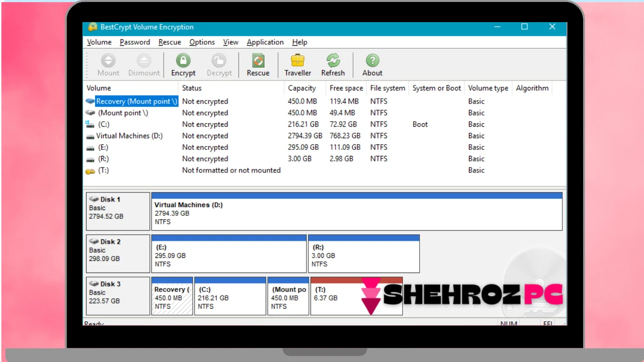Click the Disk 3 header icon
644x362 pixels.
point(94,284)
